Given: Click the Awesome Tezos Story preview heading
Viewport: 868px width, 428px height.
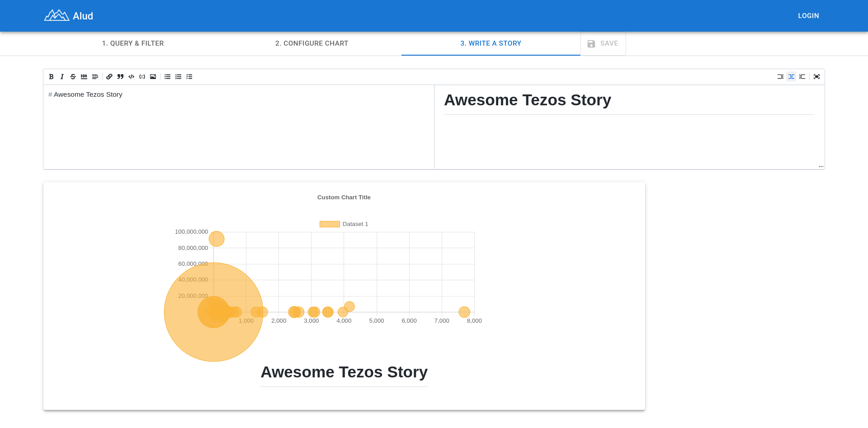Looking at the screenshot, I should click(528, 100).
